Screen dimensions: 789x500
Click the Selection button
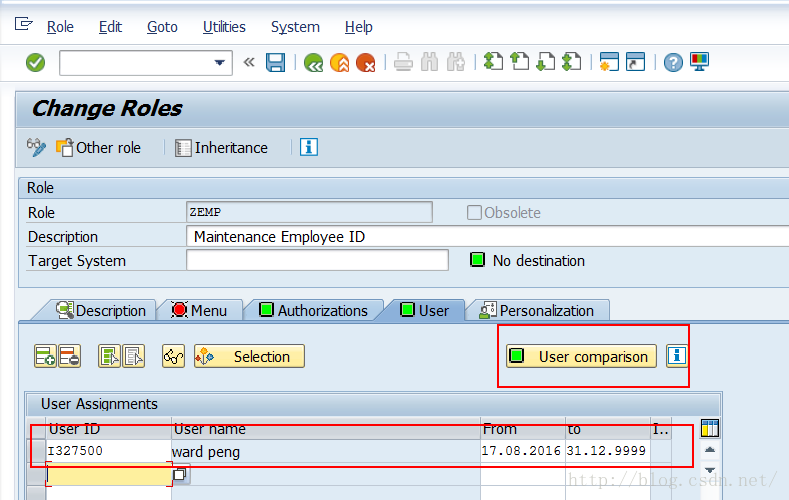(249, 356)
